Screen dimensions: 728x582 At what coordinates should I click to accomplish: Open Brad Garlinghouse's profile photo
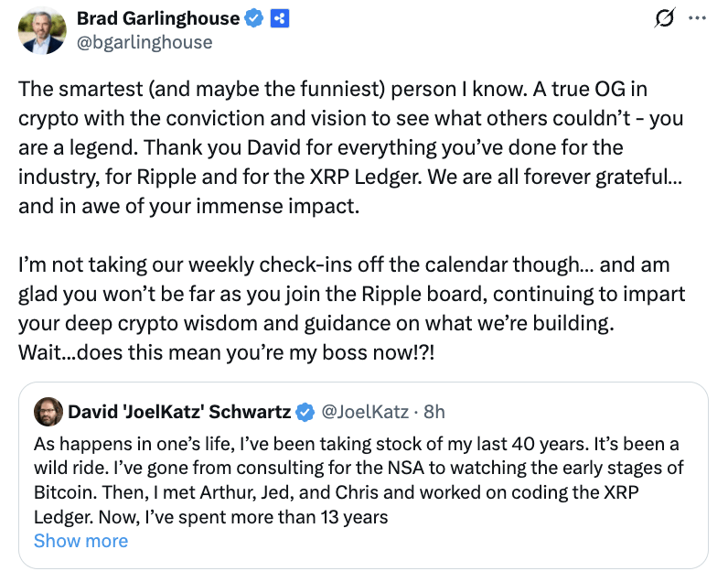click(x=42, y=30)
